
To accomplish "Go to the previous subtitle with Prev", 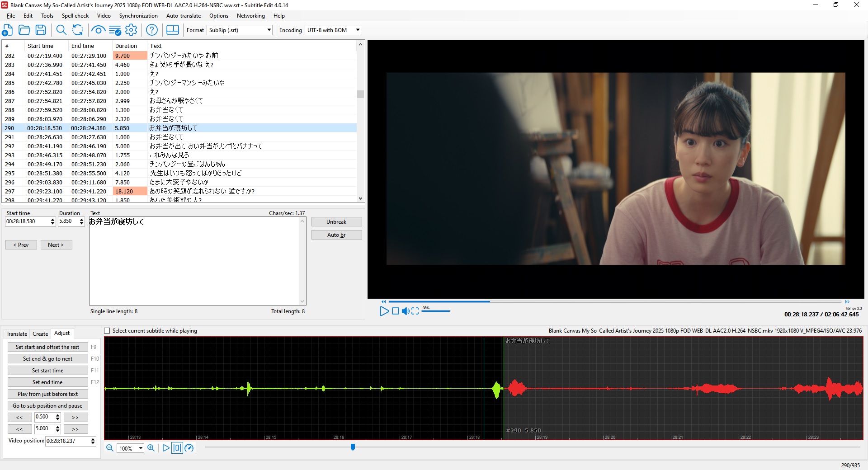I will pyautogui.click(x=21, y=245).
